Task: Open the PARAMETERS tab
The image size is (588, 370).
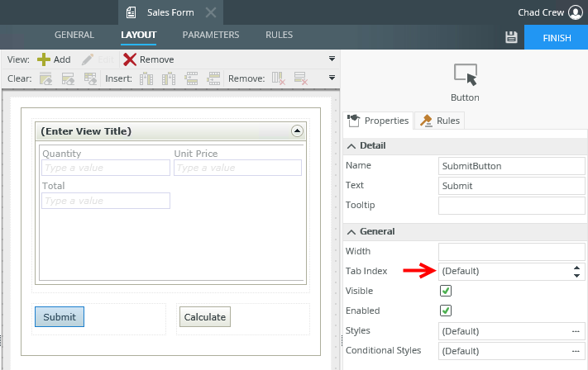Action: tap(211, 36)
